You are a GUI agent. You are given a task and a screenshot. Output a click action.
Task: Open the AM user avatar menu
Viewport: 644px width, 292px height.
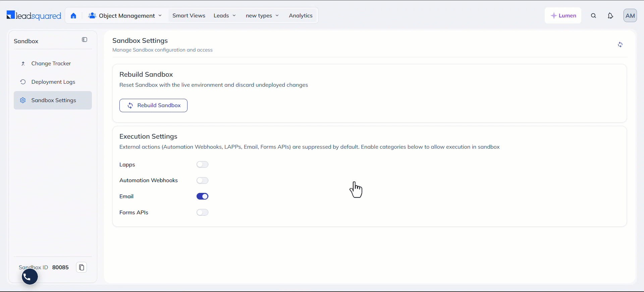click(630, 16)
